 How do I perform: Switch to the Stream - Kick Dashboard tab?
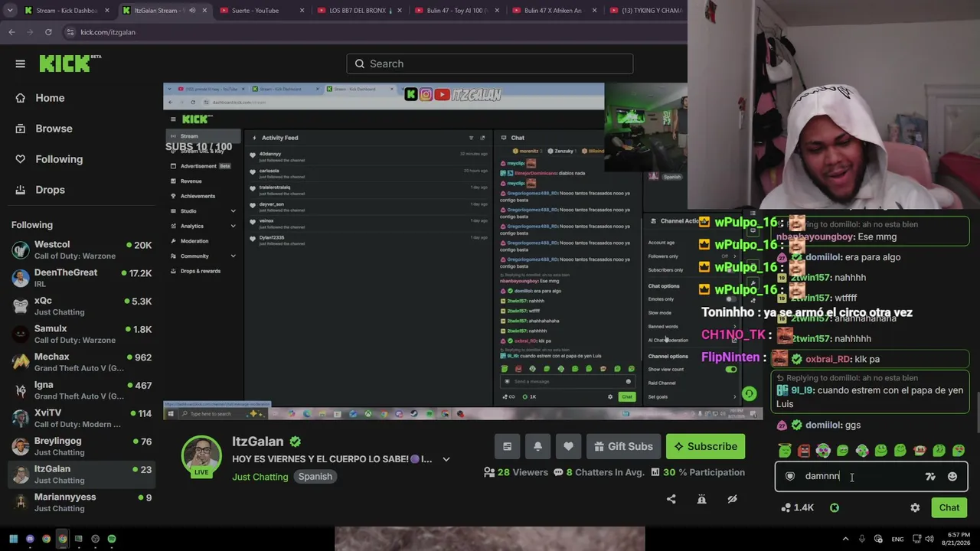pos(65,11)
